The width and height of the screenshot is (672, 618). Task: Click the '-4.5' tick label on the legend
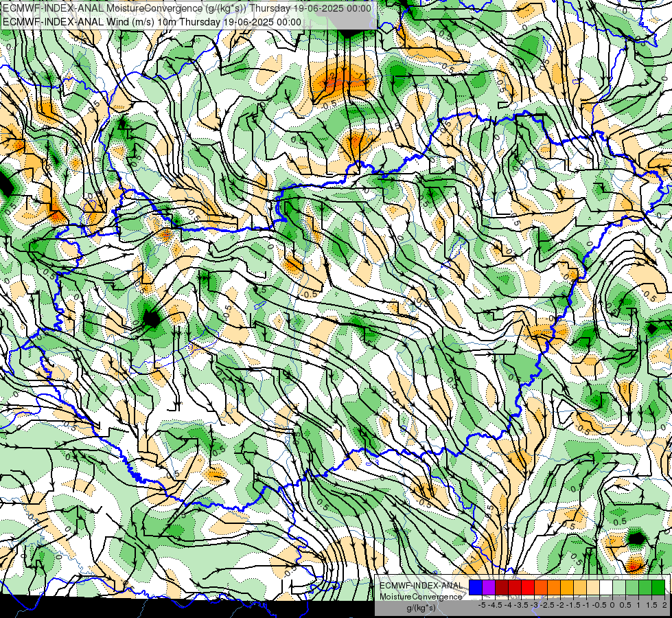[495, 605]
